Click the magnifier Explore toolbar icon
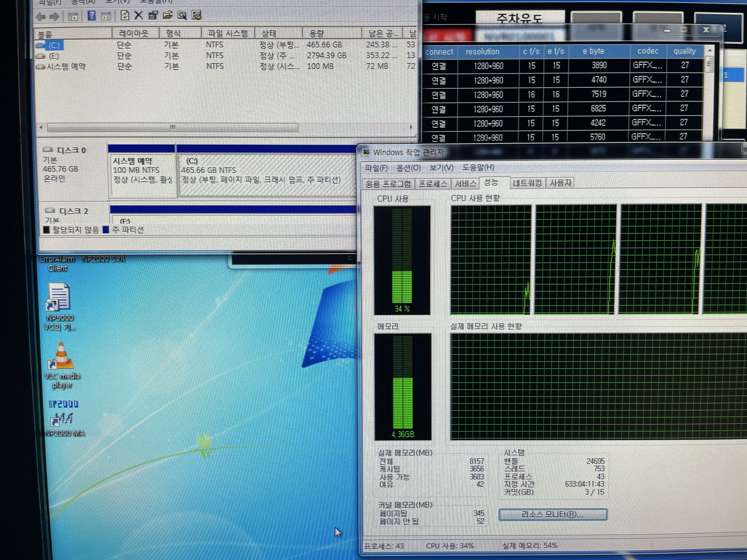The height and width of the screenshot is (560, 747). (182, 16)
